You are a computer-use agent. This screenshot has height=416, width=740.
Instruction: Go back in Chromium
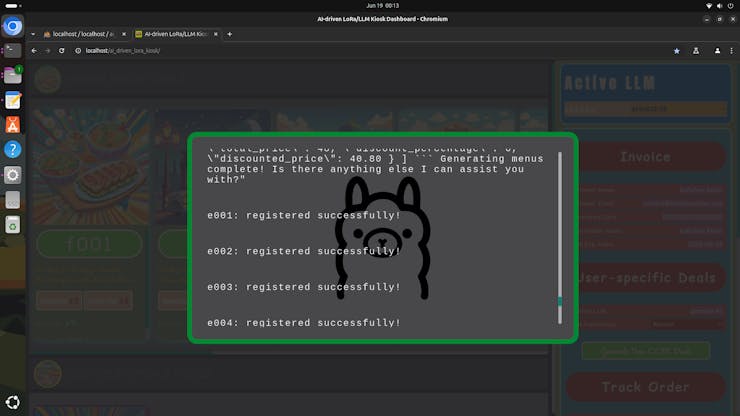pyautogui.click(x=34, y=51)
